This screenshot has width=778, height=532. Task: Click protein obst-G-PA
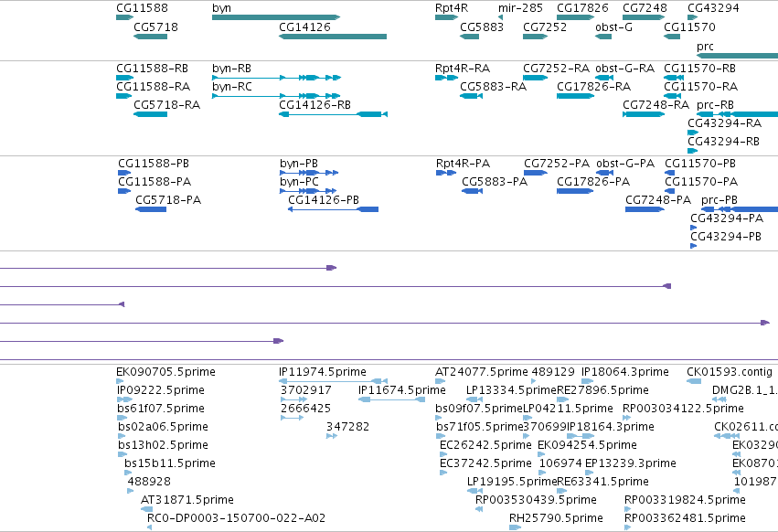605,173
